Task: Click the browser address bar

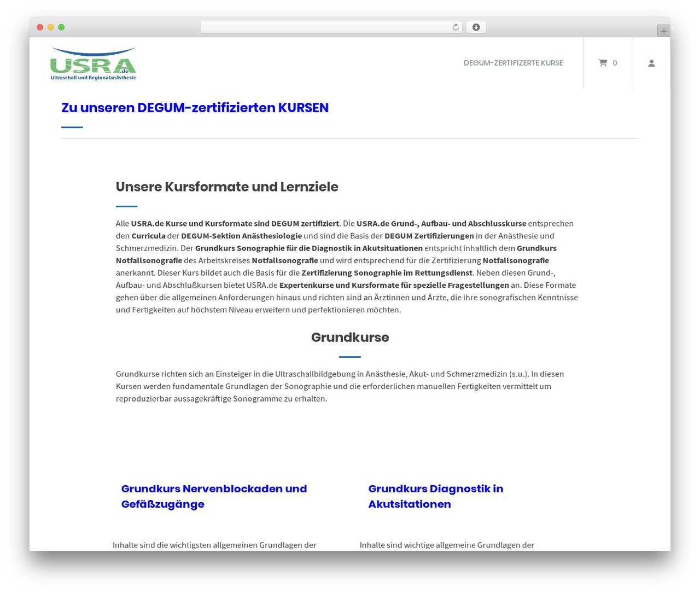Action: click(x=331, y=27)
